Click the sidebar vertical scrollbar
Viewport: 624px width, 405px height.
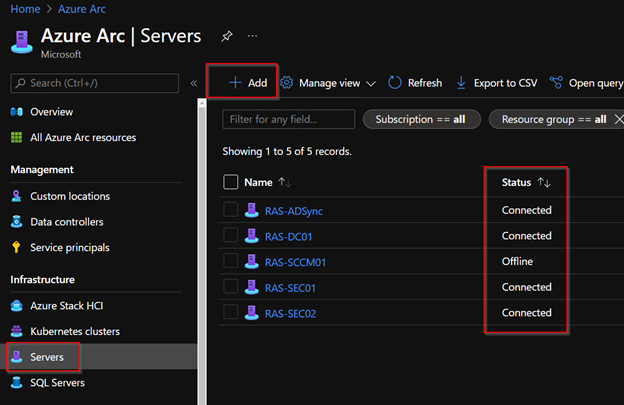pyautogui.click(x=202, y=255)
